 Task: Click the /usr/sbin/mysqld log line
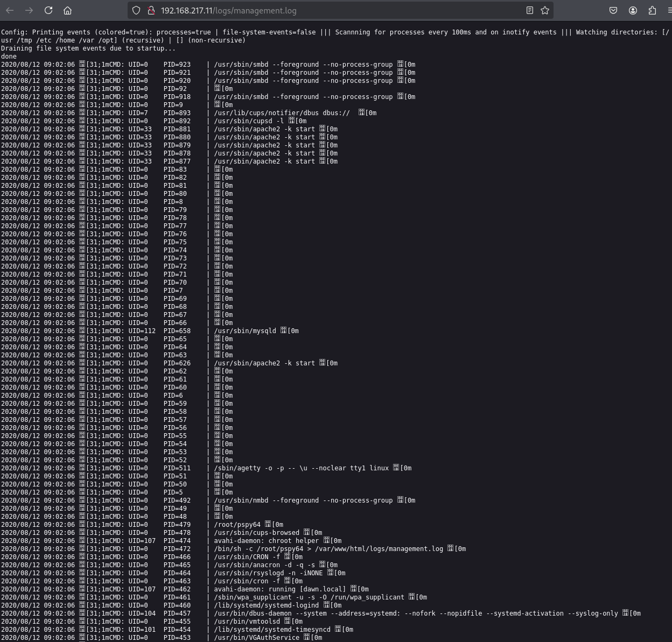(245, 331)
